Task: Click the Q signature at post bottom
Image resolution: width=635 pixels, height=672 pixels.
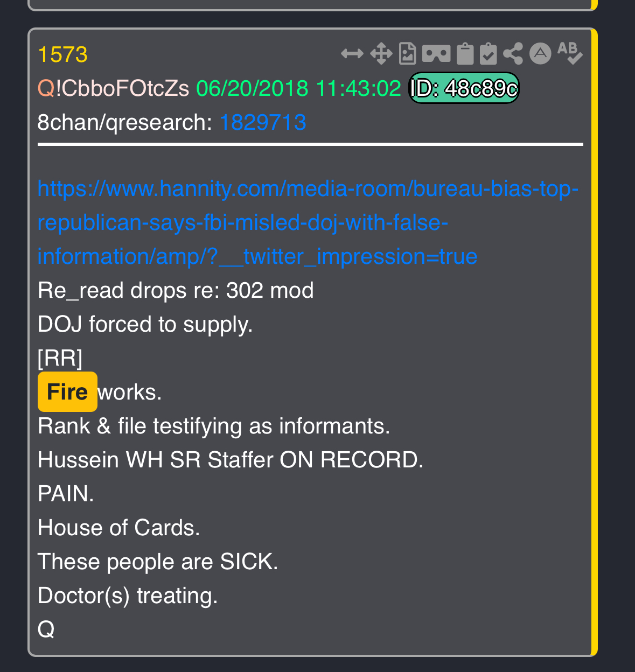Action: [46, 629]
